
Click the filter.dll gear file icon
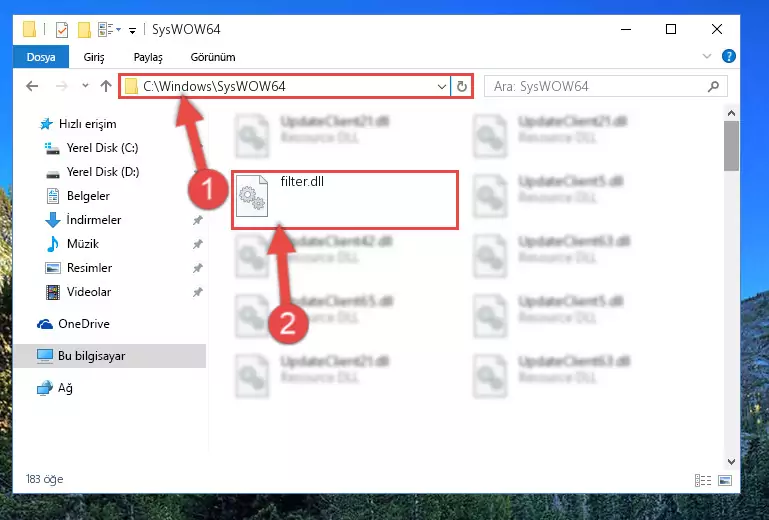(x=252, y=196)
